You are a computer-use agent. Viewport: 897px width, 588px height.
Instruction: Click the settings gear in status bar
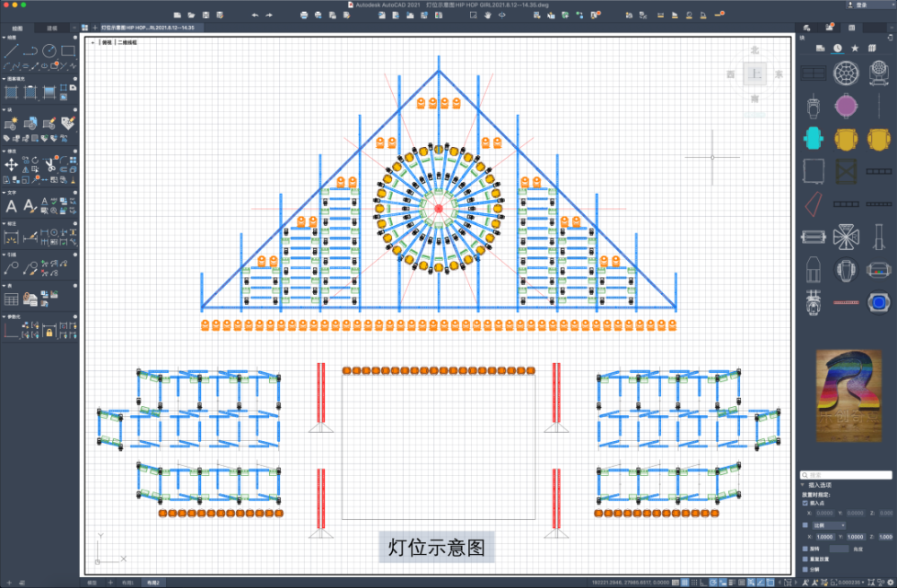890,583
